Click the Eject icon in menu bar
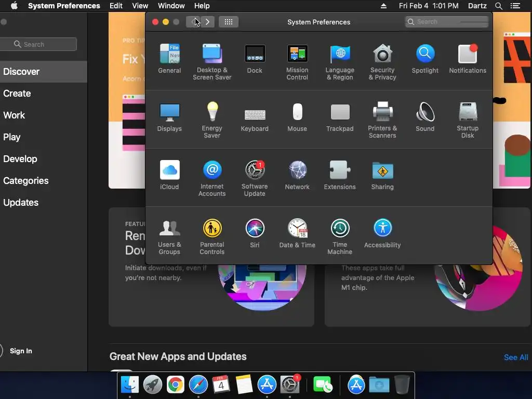The height and width of the screenshot is (399, 532). 384,6
